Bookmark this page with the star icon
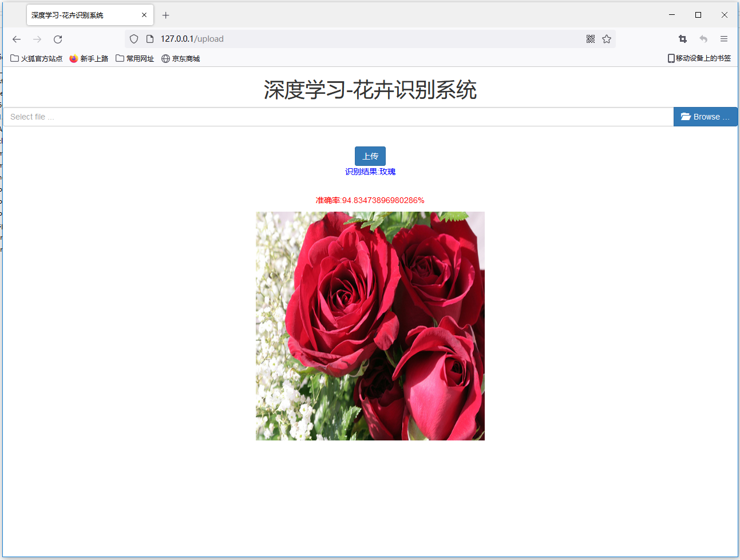Viewport: 740px width, 560px height. click(607, 39)
